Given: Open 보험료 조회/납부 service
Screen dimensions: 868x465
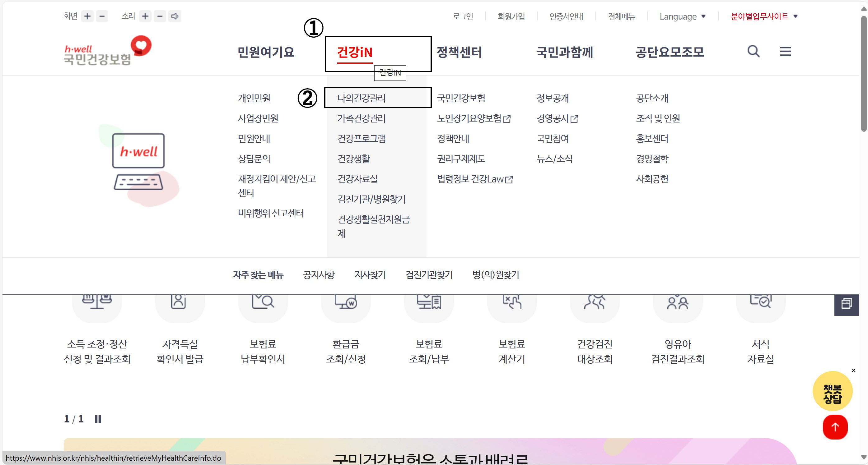Looking at the screenshot, I should 429,330.
